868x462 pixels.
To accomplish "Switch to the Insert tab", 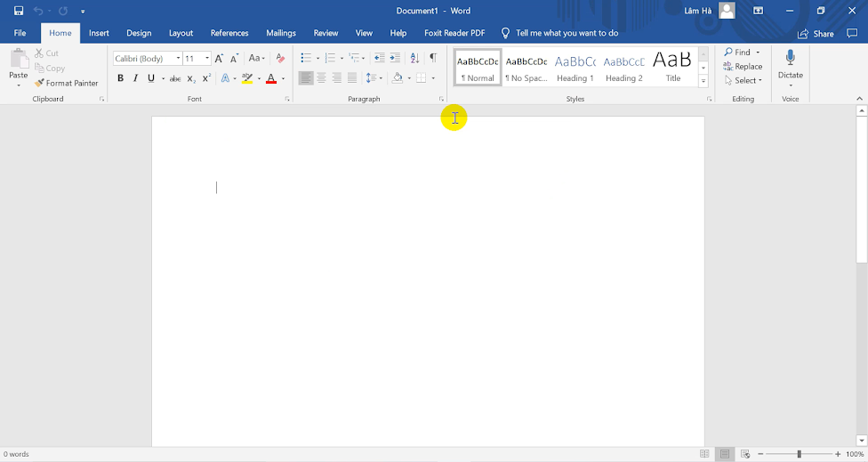I will [99, 33].
